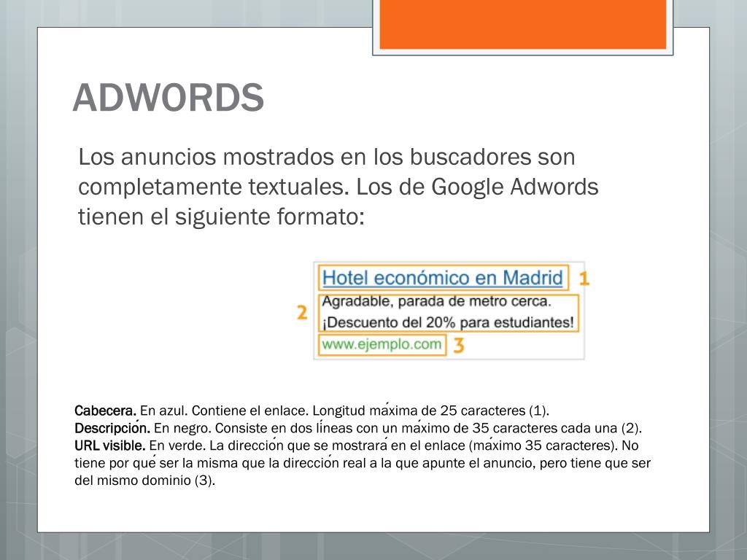Click the paragraph starting 'Los anuncios mostrados'

pos(338,187)
